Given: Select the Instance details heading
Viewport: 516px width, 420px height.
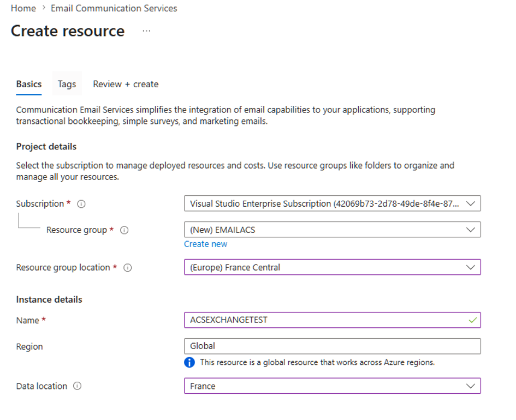Looking at the screenshot, I should [x=49, y=299].
